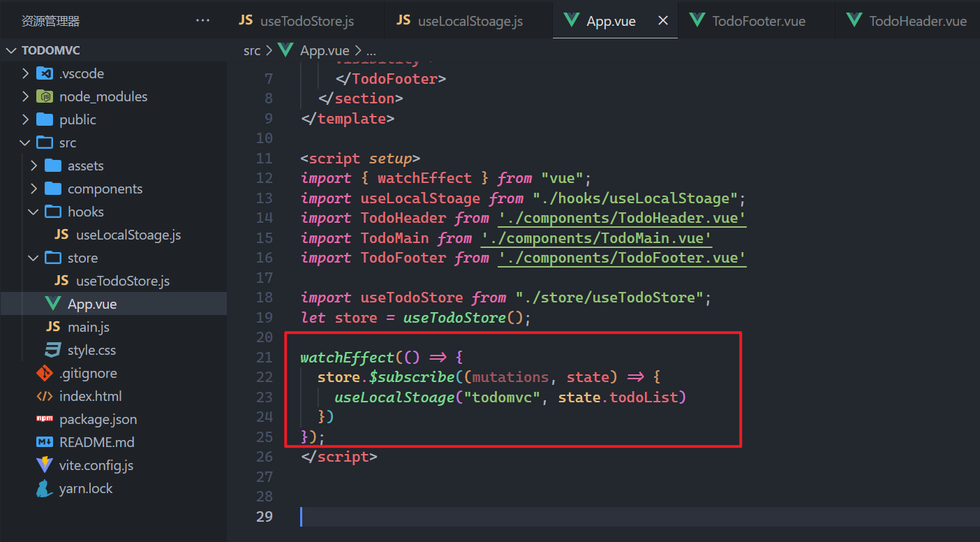Click JS icon of useLocalStoage.js in tree
Viewport: 980px width, 542px height.
(x=61, y=235)
